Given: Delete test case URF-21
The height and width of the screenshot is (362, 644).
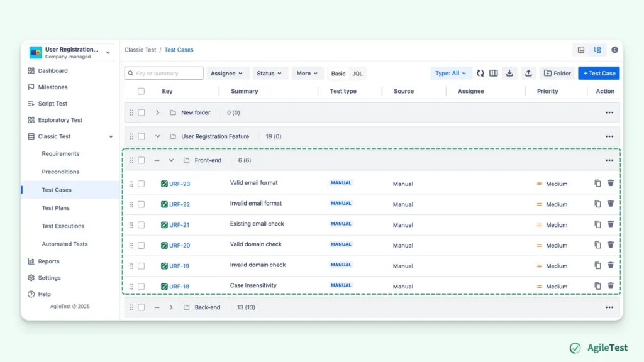Looking at the screenshot, I should coord(611,224).
